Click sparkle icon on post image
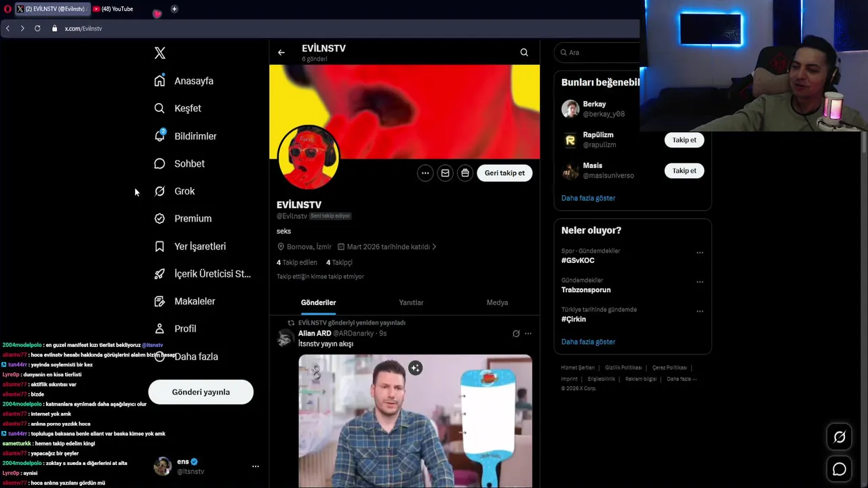 [416, 368]
